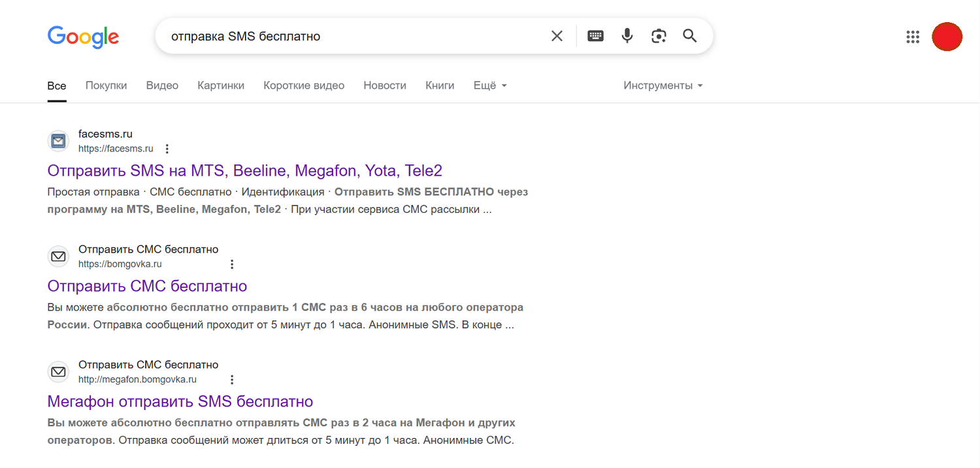The height and width of the screenshot is (468, 980).
Task: Click the site name above http://megafon.bomgovka.ru
Action: 148,365
